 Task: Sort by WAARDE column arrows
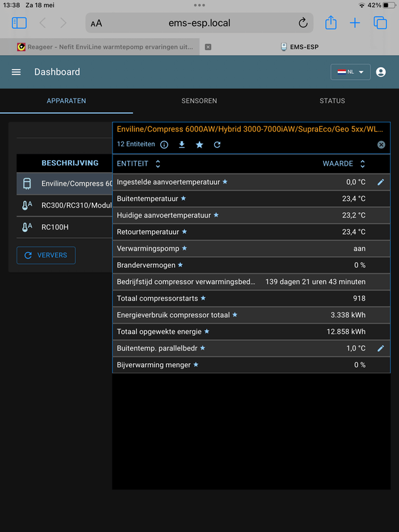point(362,164)
